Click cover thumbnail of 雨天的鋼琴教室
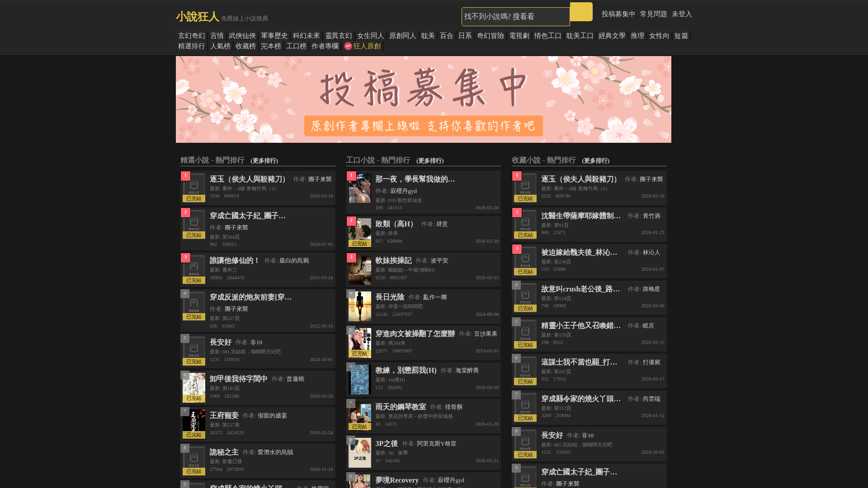Viewport: 868px width, 488px height. (360, 416)
